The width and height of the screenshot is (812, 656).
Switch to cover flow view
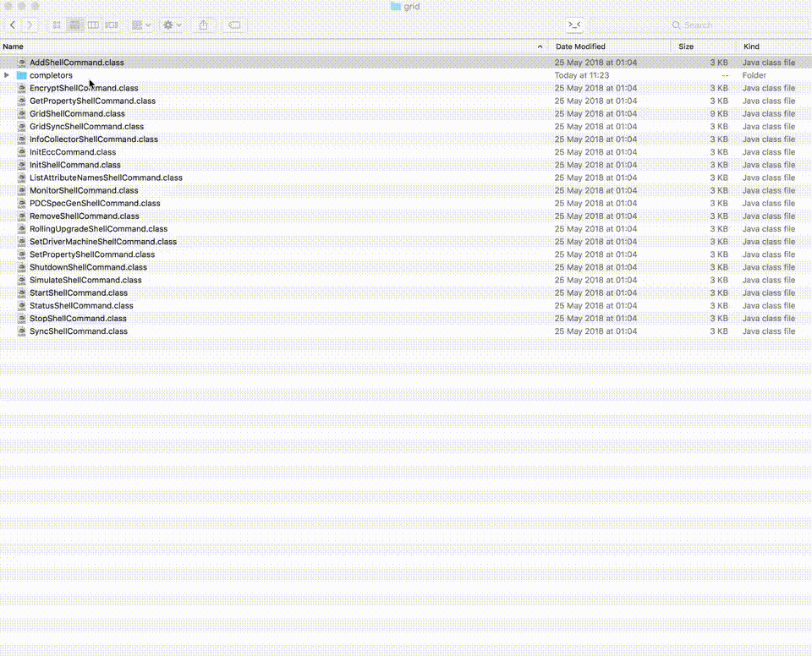click(x=112, y=25)
